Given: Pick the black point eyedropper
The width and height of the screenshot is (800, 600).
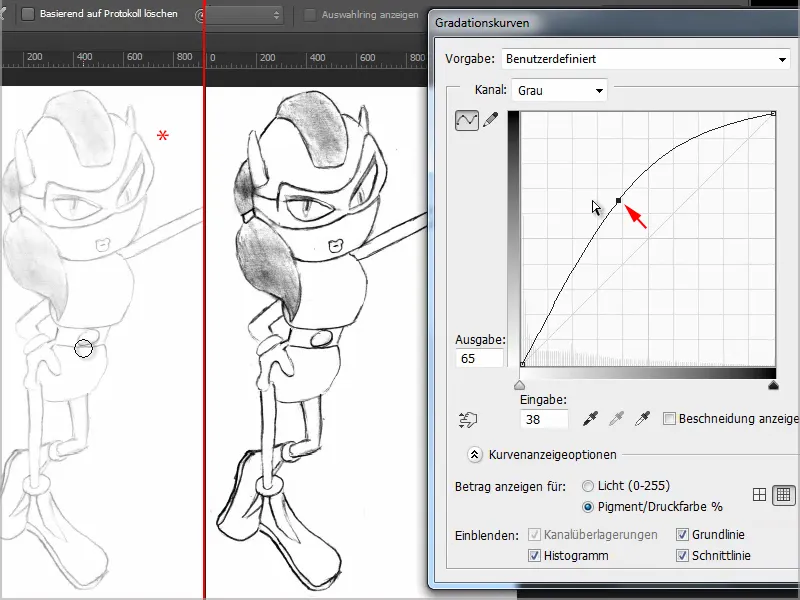Looking at the screenshot, I should click(x=590, y=419).
